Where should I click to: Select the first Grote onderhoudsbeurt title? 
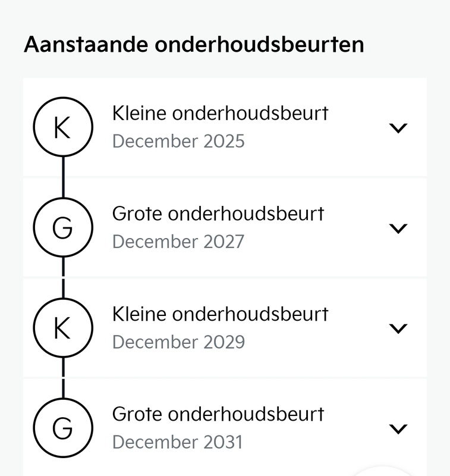tap(218, 213)
